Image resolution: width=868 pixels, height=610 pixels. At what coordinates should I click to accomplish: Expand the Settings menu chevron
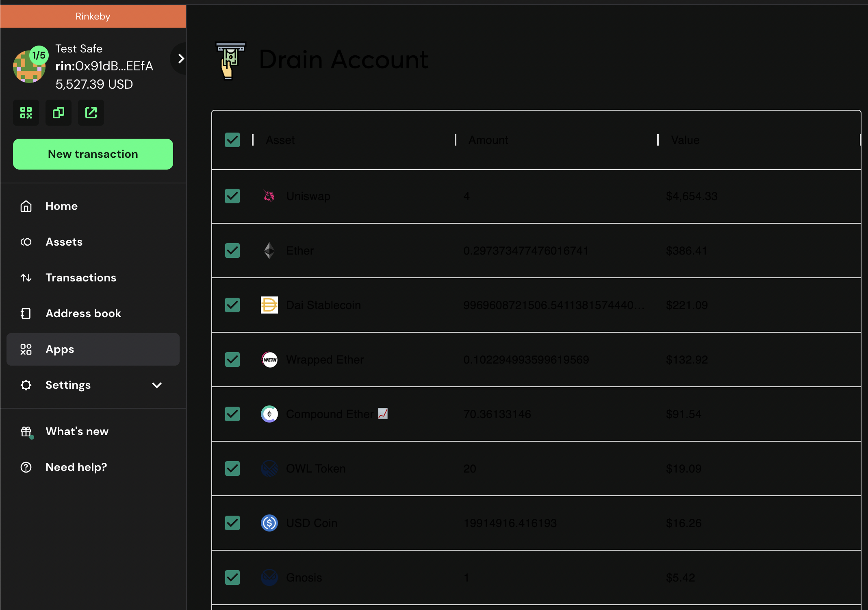[x=157, y=385]
